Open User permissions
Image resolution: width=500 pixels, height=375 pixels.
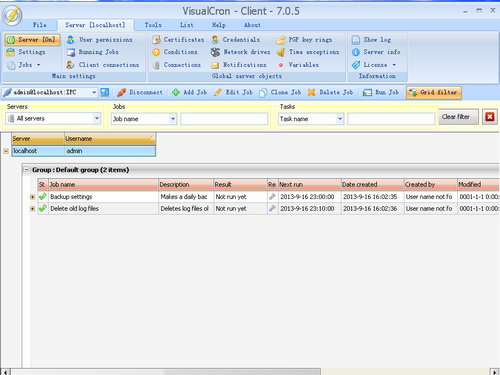tap(100, 40)
